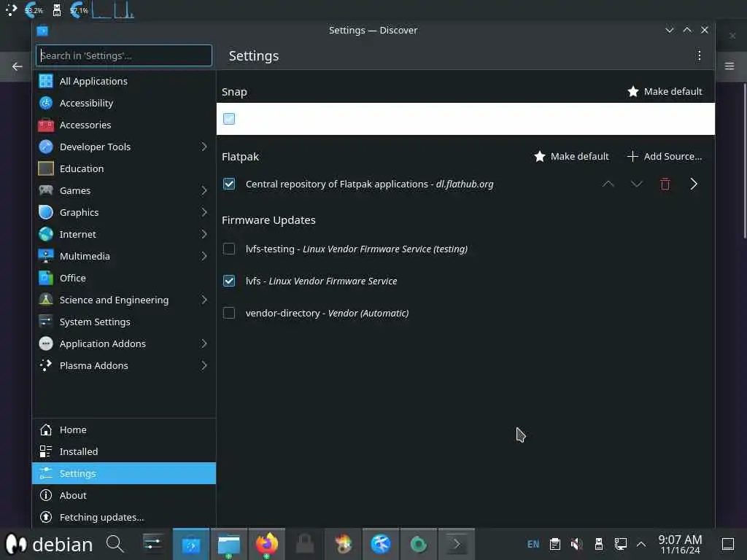This screenshot has height=560, width=747.
Task: Add a new Flatpak source
Action: click(665, 156)
